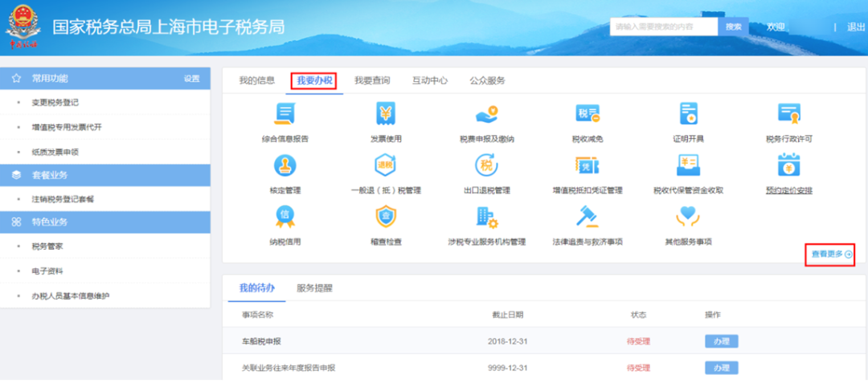Screen dimensions: 868x383
Task: Click the 稽查检查 shield icon
Action: coord(386,217)
